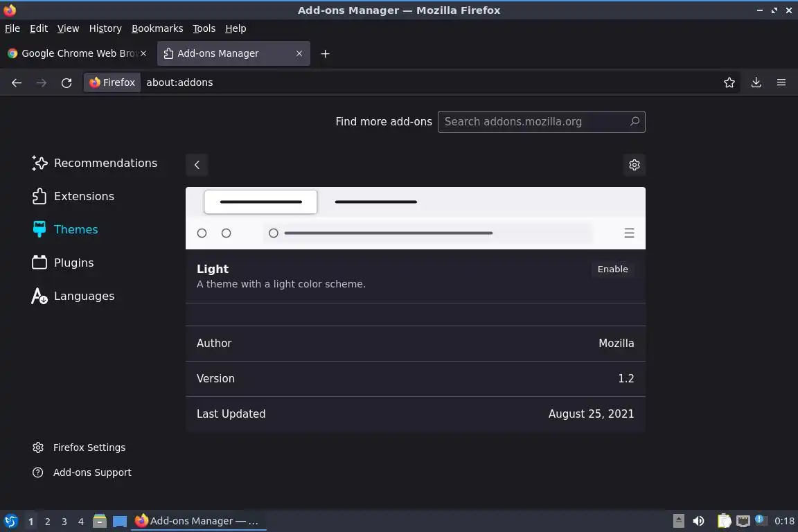This screenshot has width=798, height=532.
Task: Close the Google Chrome Web Browser tab
Action: (143, 53)
